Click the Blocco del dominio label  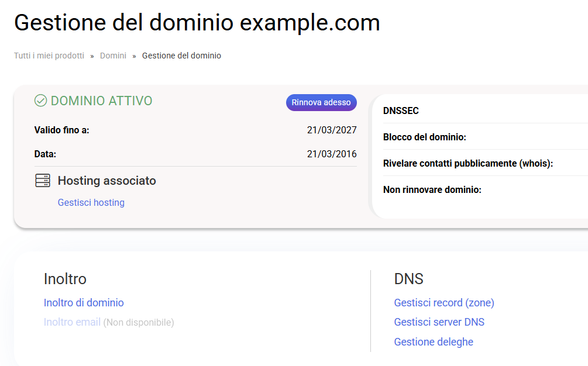tap(424, 137)
